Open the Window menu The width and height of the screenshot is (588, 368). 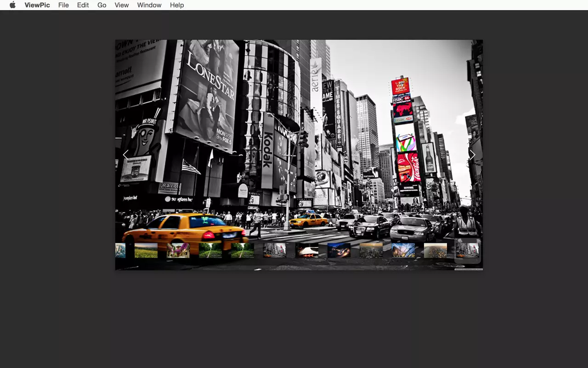coord(149,5)
